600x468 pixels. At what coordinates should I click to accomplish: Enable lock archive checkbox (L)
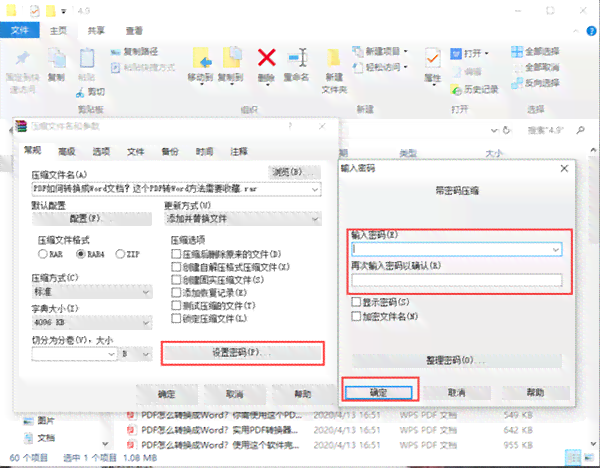(x=176, y=318)
